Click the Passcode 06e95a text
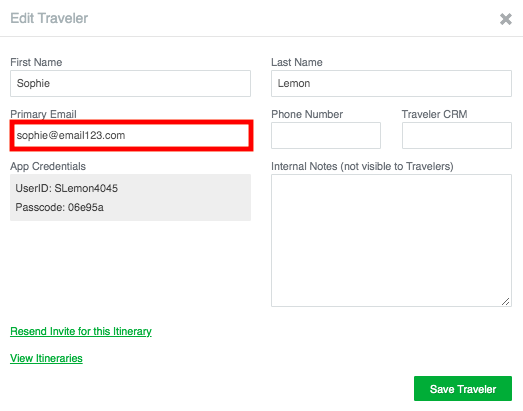The width and height of the screenshot is (523, 411). [59, 208]
